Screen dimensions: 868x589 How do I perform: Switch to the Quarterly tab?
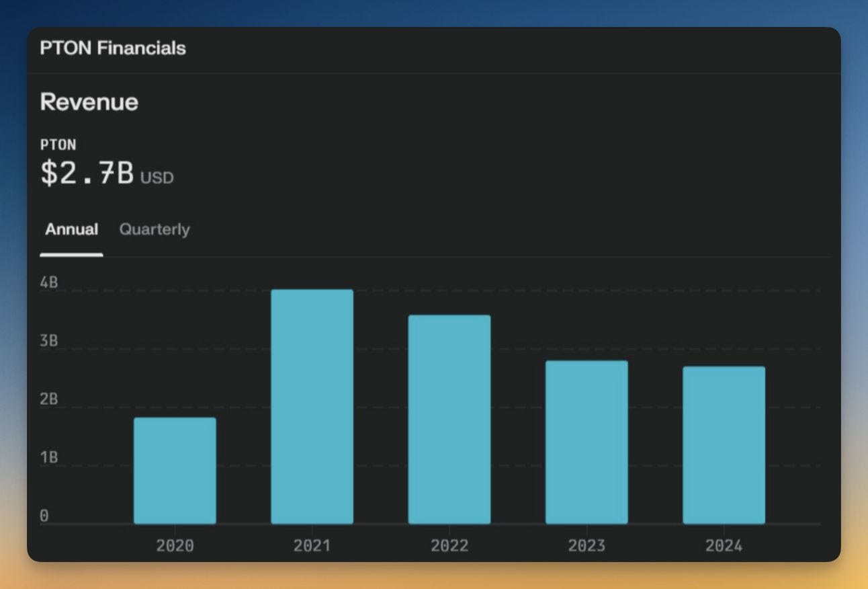[155, 229]
